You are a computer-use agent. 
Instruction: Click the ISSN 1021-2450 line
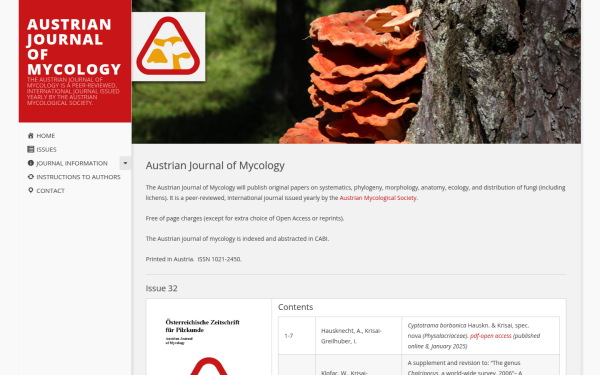tap(220, 259)
